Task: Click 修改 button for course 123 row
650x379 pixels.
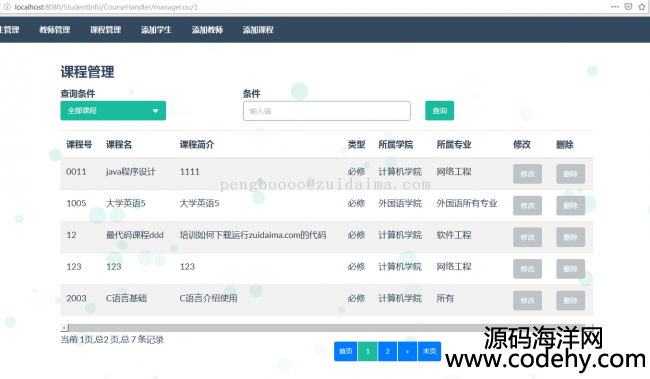Action: coord(527,269)
